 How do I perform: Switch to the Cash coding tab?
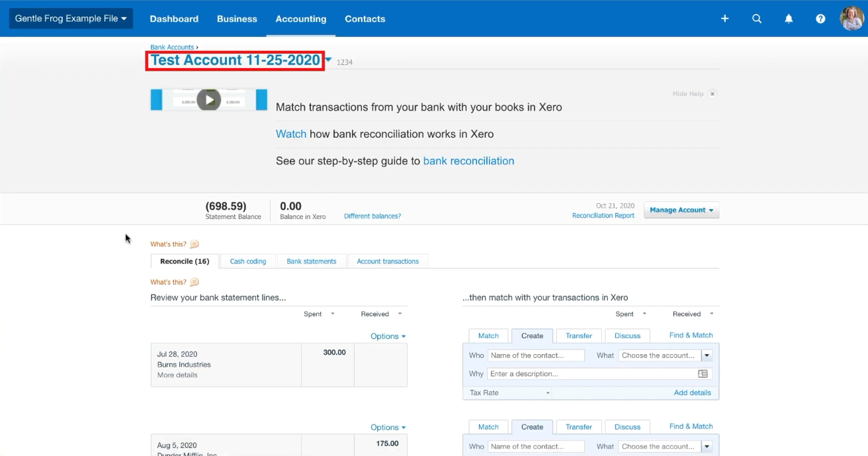[248, 261]
